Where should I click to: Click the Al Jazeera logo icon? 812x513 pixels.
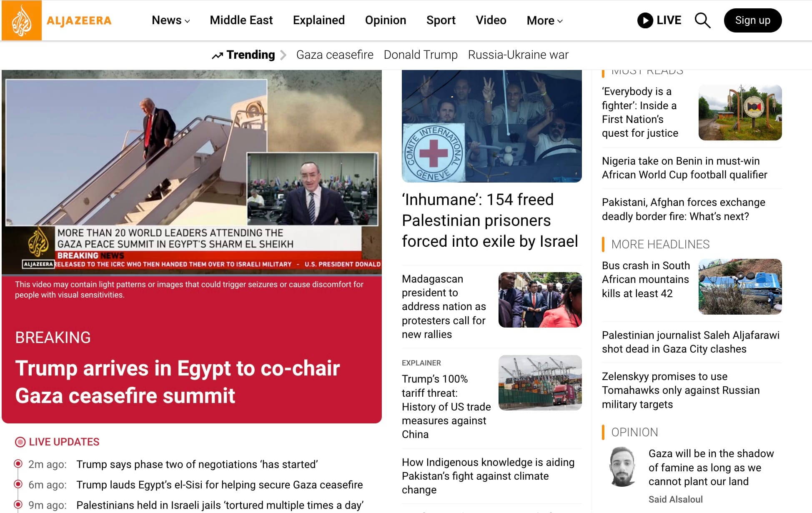coord(22,20)
